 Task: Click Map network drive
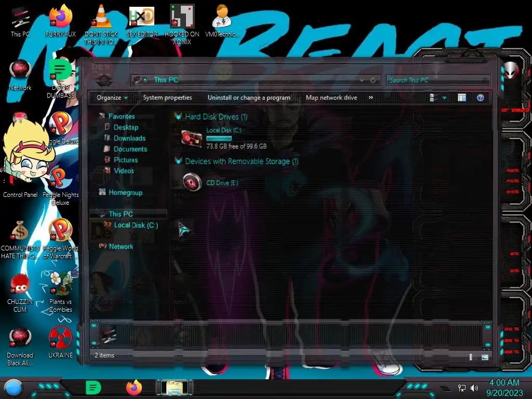pyautogui.click(x=331, y=97)
